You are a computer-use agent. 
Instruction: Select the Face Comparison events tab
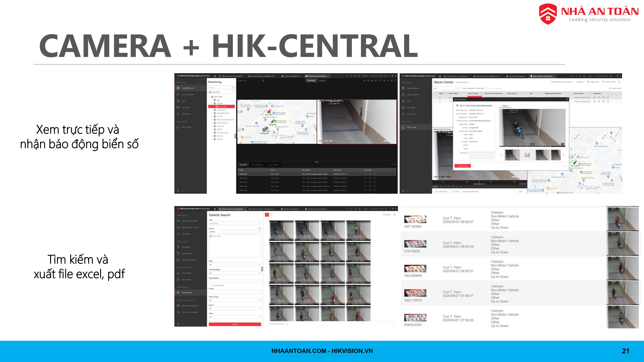pyautogui.click(x=257, y=165)
